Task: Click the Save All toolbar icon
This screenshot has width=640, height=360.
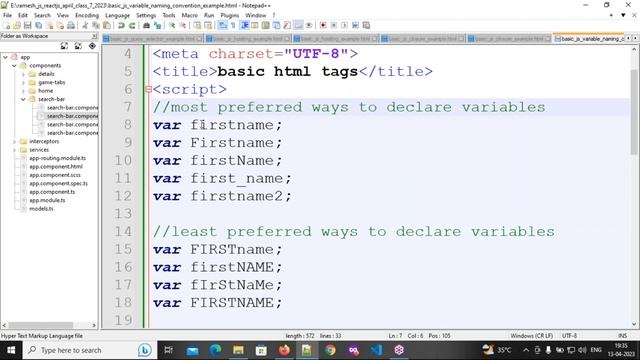Action: tap(38, 25)
